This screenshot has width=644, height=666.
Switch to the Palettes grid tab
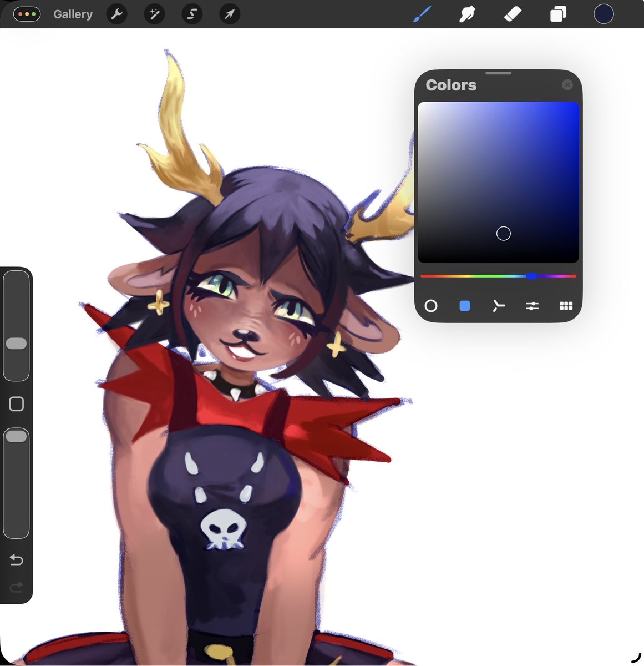[x=566, y=306]
